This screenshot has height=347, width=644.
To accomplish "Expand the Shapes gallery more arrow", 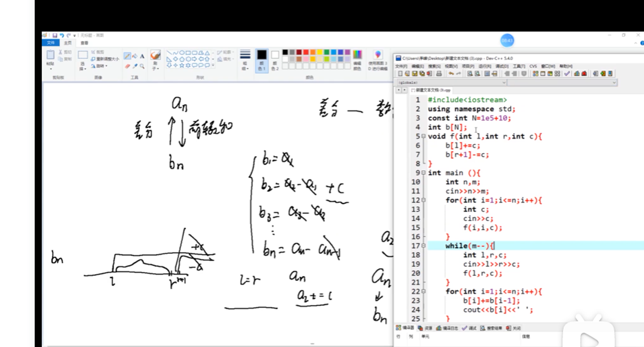I will point(213,65).
